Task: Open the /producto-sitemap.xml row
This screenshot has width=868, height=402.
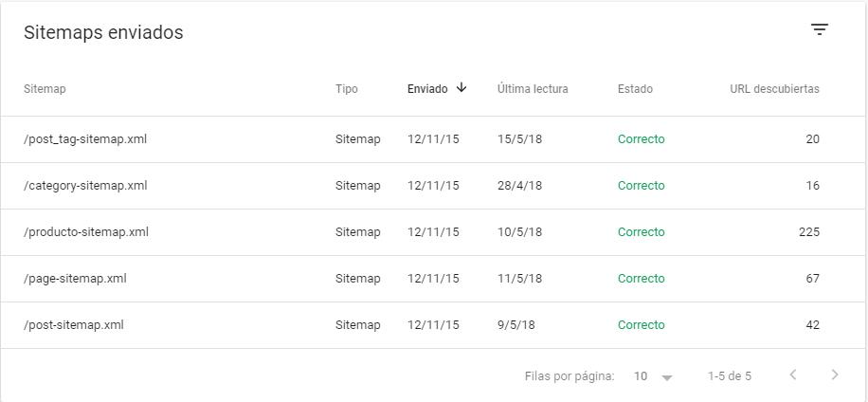Action: click(86, 232)
